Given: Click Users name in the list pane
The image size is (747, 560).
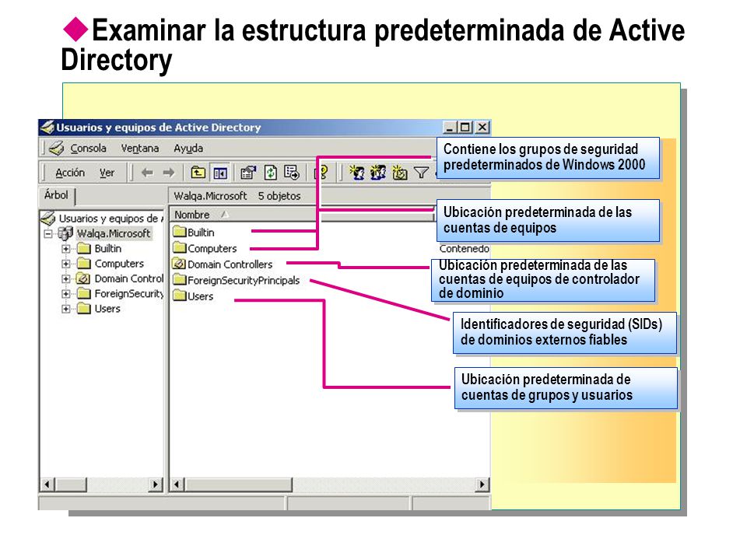Looking at the screenshot, I should click(200, 296).
